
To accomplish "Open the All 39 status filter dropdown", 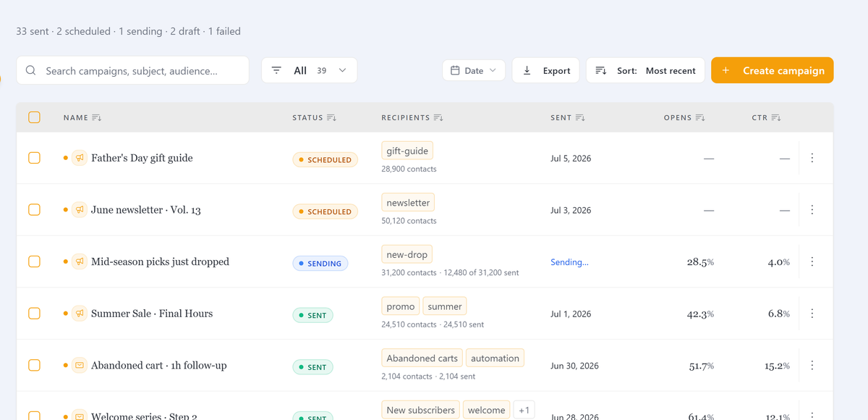I will pyautogui.click(x=309, y=70).
